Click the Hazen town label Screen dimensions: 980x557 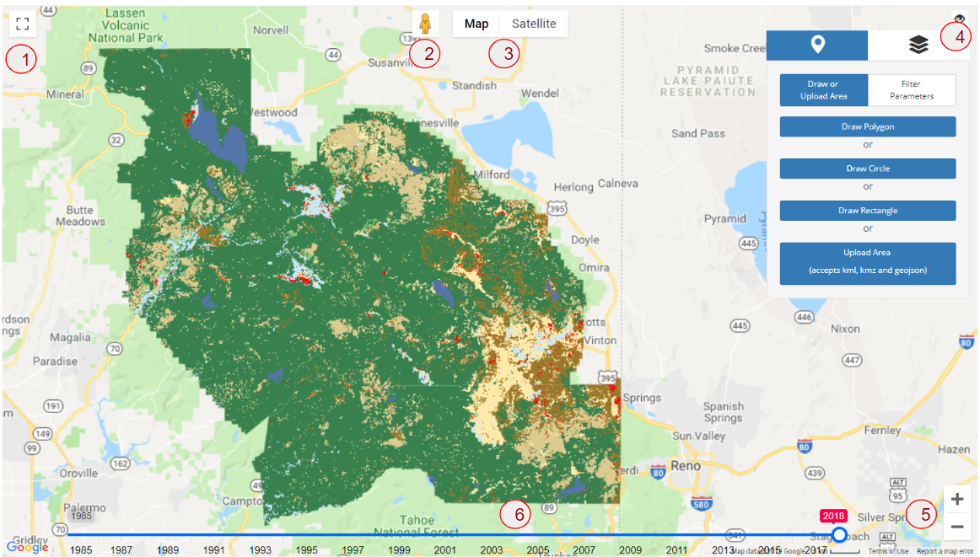pos(954,450)
